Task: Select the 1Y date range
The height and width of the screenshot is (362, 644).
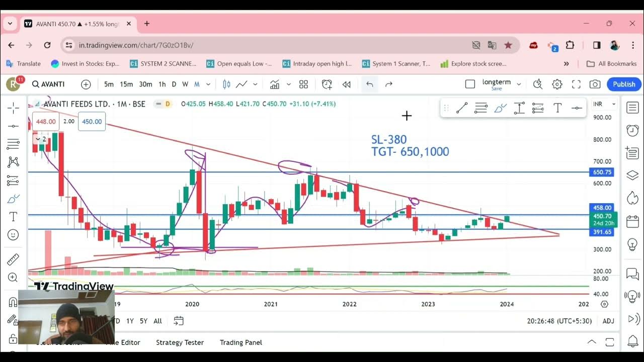Action: [x=130, y=321]
